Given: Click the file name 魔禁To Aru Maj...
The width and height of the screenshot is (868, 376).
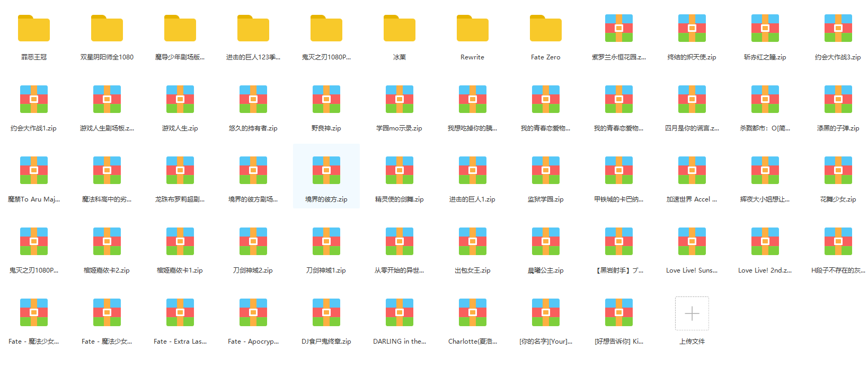Looking at the screenshot, I should 34,199.
